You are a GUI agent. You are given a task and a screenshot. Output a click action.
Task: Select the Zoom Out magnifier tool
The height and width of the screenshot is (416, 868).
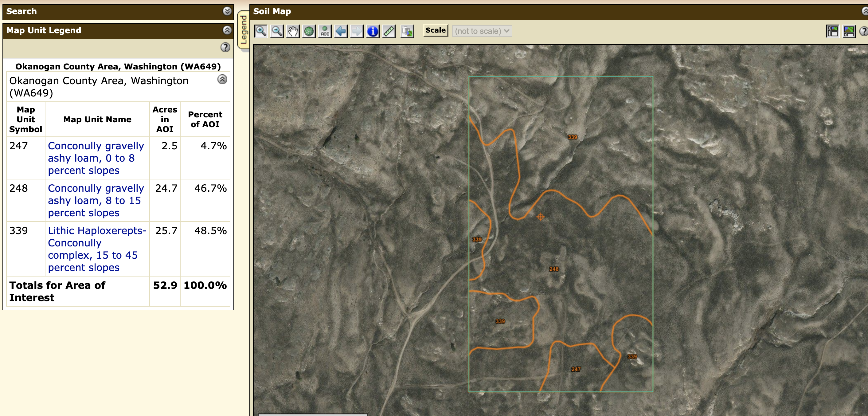pyautogui.click(x=277, y=31)
